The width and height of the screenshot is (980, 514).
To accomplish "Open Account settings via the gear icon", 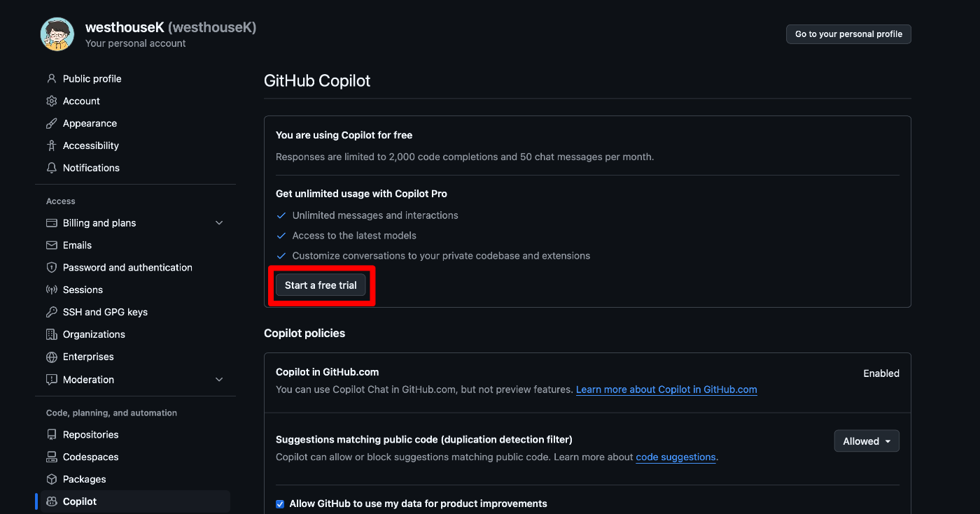I will coord(50,101).
